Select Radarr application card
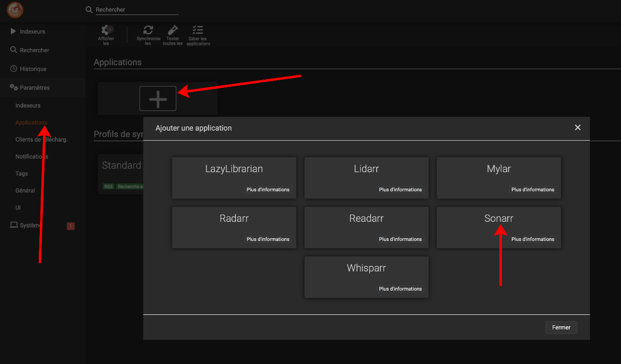 tap(234, 219)
